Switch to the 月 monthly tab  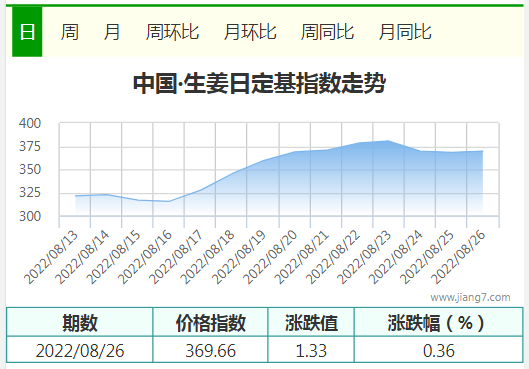coord(112,32)
